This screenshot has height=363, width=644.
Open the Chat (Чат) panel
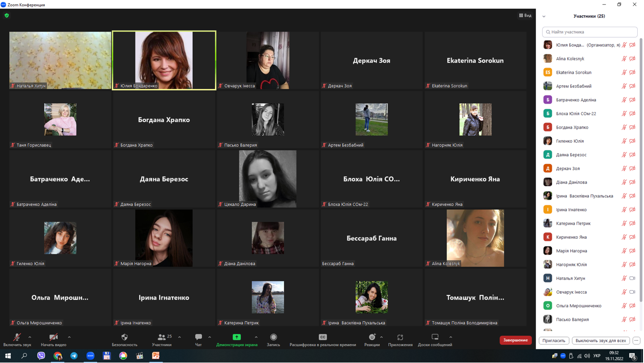click(x=198, y=337)
